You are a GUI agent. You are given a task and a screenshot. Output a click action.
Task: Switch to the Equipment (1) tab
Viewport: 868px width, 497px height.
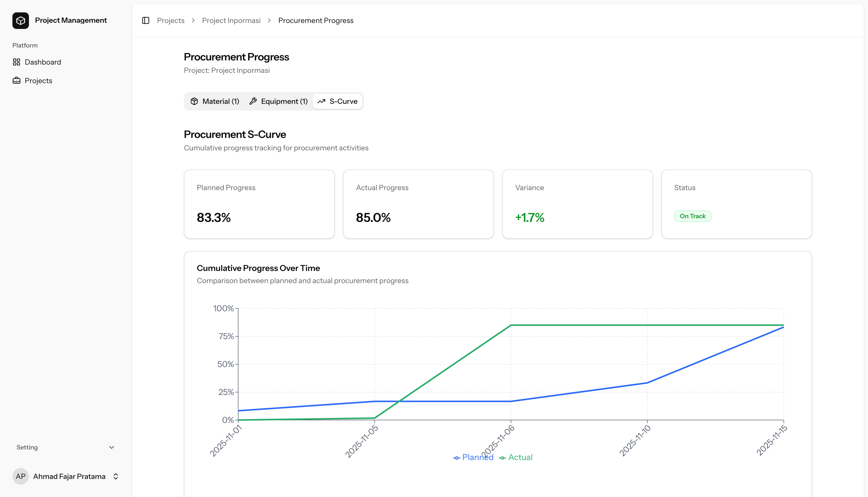(x=284, y=101)
